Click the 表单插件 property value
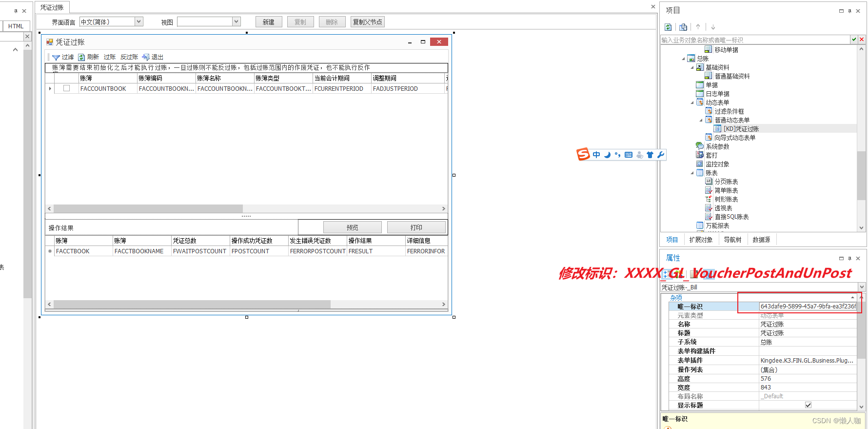 pyautogui.click(x=808, y=360)
